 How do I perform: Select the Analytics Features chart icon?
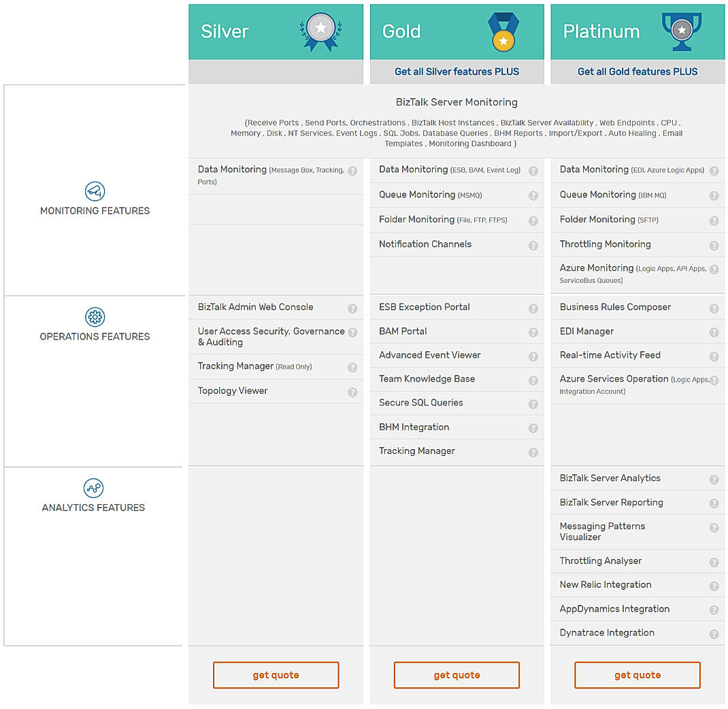(x=95, y=488)
